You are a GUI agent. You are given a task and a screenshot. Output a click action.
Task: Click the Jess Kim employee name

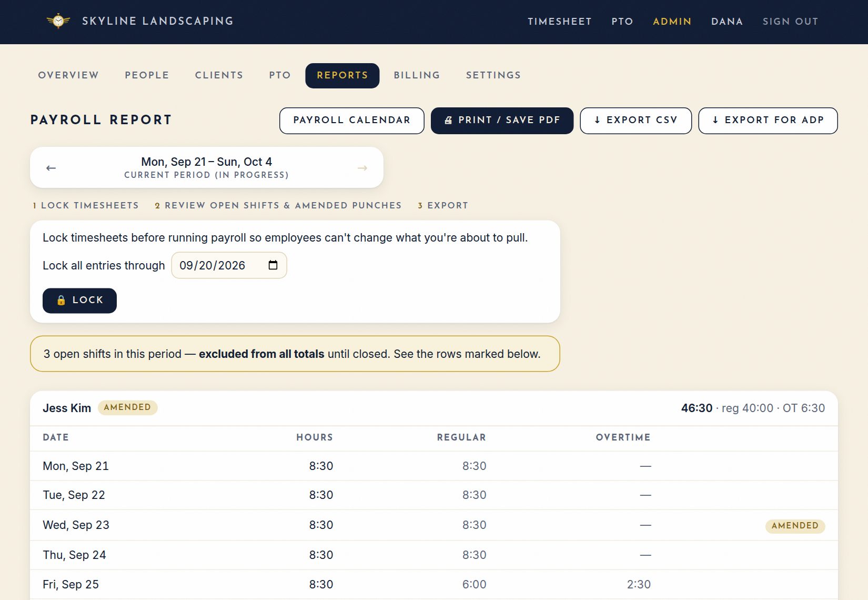[x=67, y=408]
